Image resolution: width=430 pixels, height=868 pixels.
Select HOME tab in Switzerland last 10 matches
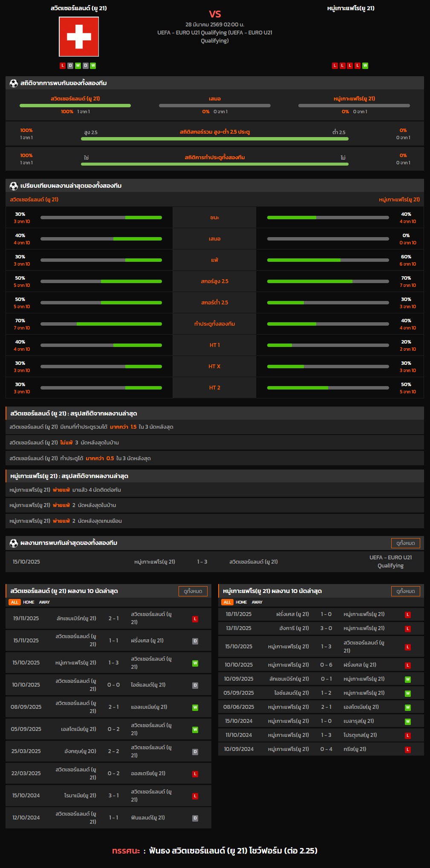pyautogui.click(x=29, y=602)
